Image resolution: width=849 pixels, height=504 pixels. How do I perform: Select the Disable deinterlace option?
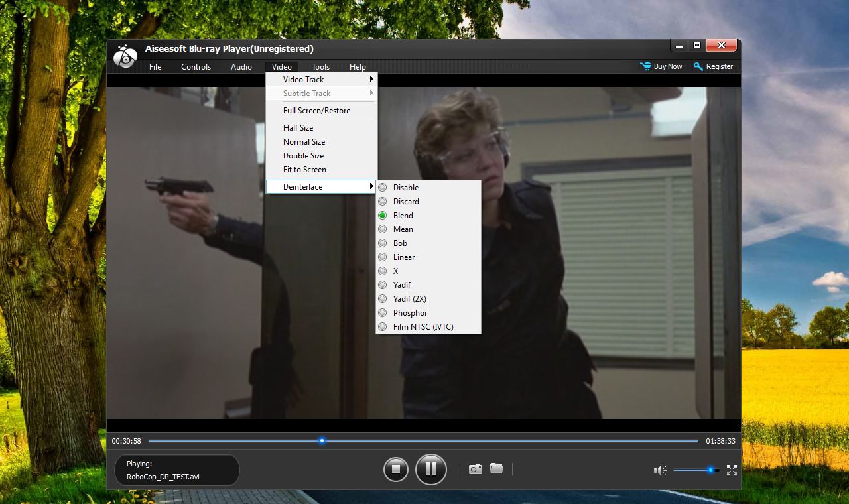tap(428, 188)
